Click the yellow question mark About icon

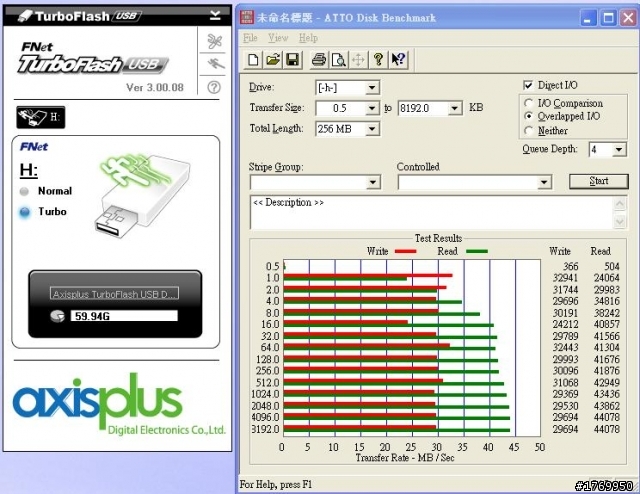(378, 60)
